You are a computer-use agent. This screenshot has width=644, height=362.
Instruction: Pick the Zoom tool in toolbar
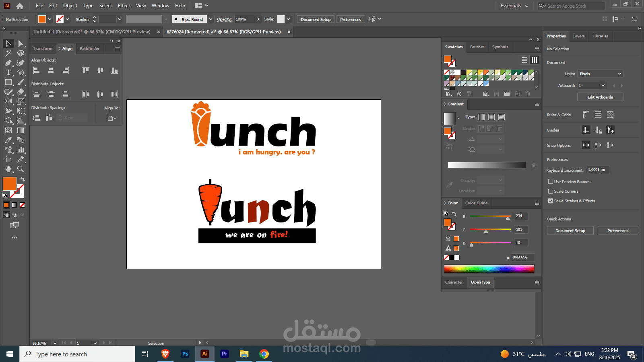click(x=21, y=169)
